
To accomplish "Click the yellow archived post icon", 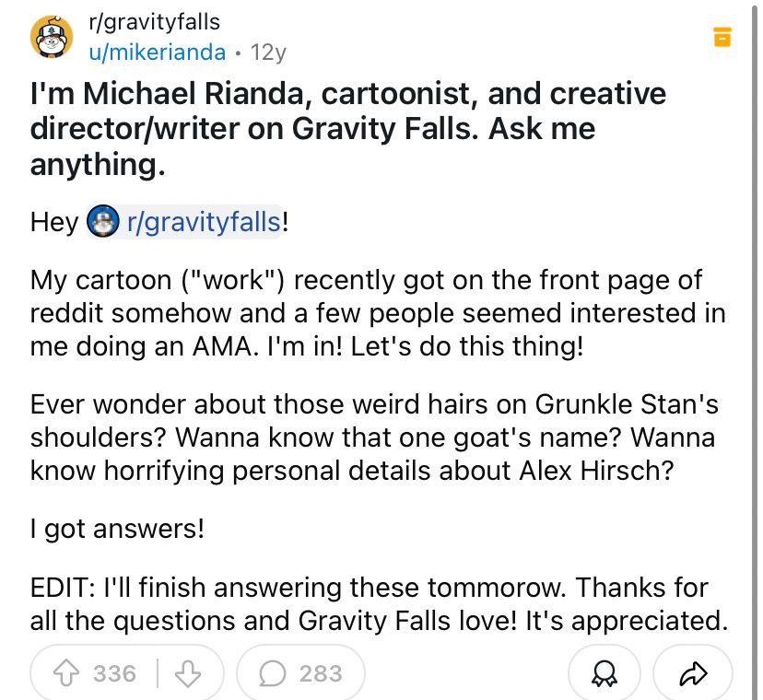I will [722, 38].
